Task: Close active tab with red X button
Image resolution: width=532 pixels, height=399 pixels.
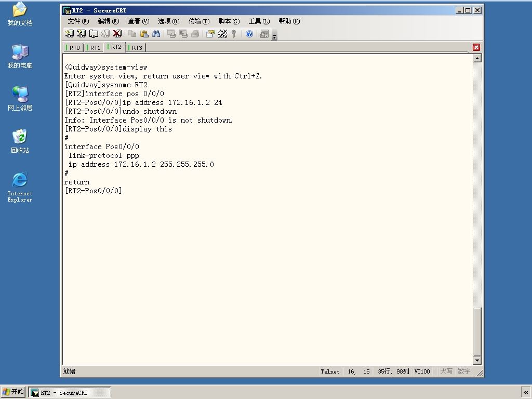Action: pyautogui.click(x=476, y=47)
